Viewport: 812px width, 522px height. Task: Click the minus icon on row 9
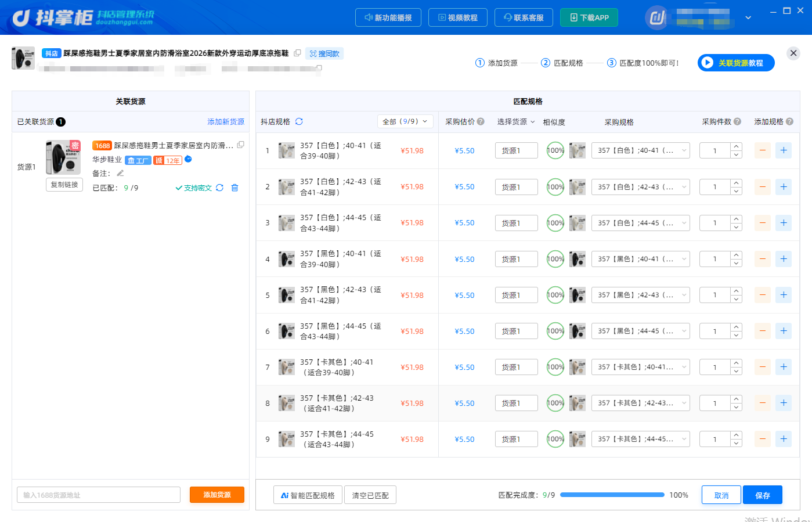tap(763, 439)
